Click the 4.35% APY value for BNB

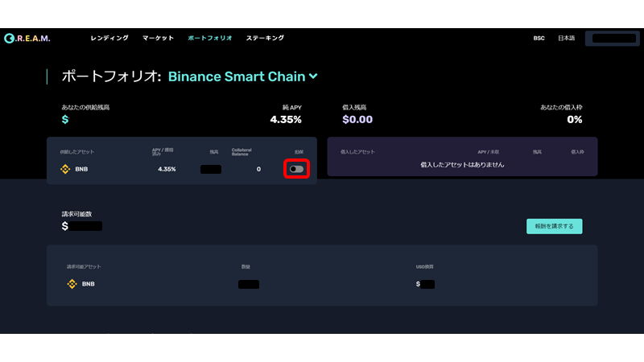pyautogui.click(x=167, y=169)
